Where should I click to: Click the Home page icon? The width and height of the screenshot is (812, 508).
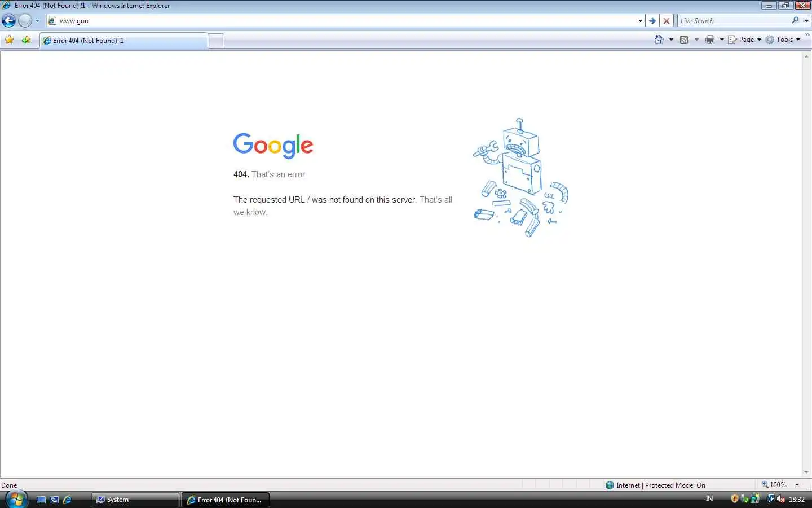[x=659, y=40]
